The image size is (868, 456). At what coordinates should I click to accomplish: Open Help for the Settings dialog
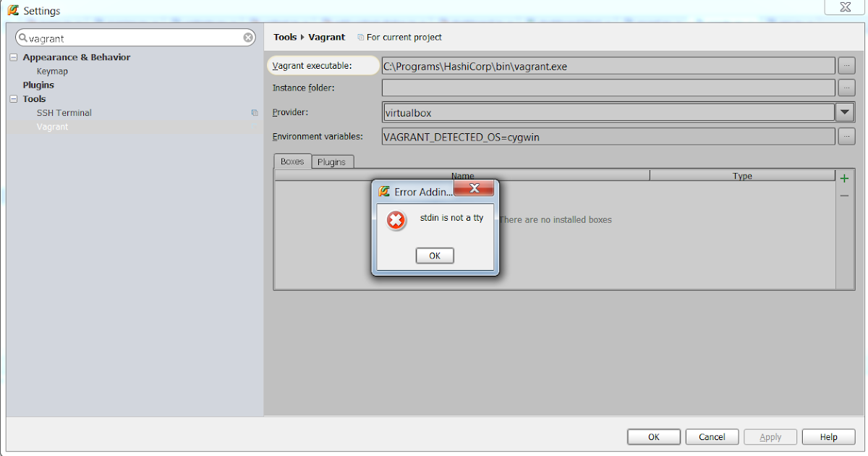point(828,436)
